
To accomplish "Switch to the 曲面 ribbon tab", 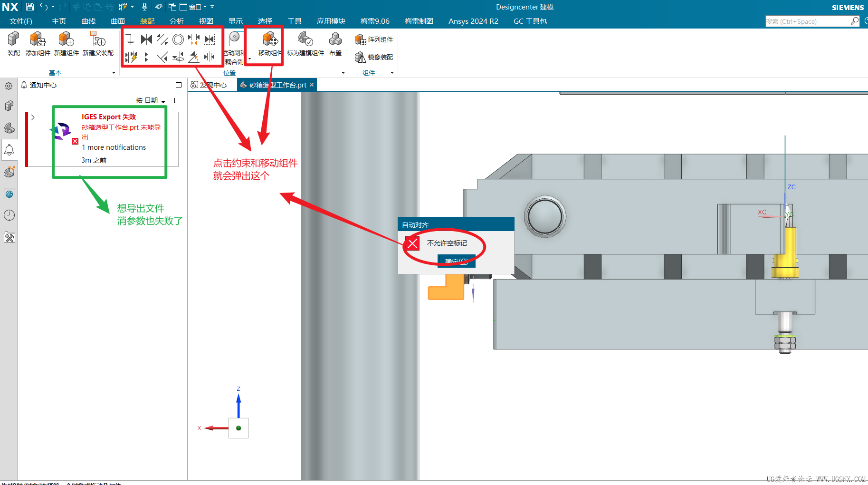I will tap(117, 21).
